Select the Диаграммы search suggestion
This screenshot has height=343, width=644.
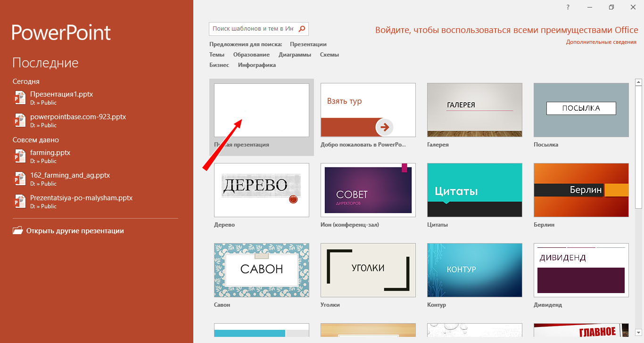click(x=295, y=55)
